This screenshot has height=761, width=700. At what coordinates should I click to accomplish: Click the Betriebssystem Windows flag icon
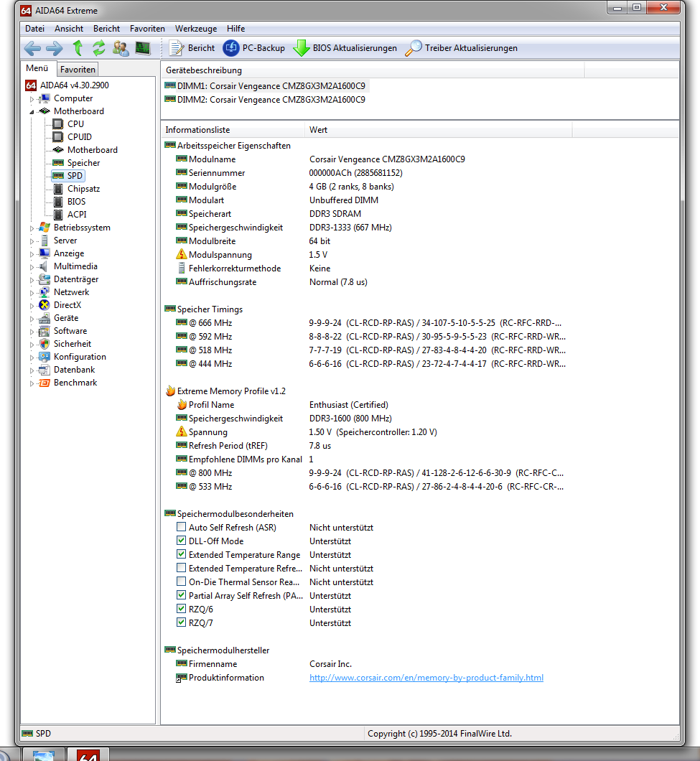click(x=45, y=227)
